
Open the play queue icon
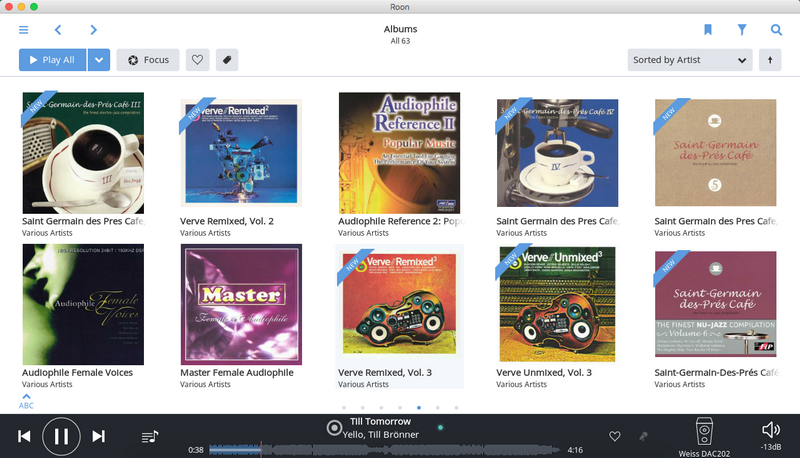150,436
